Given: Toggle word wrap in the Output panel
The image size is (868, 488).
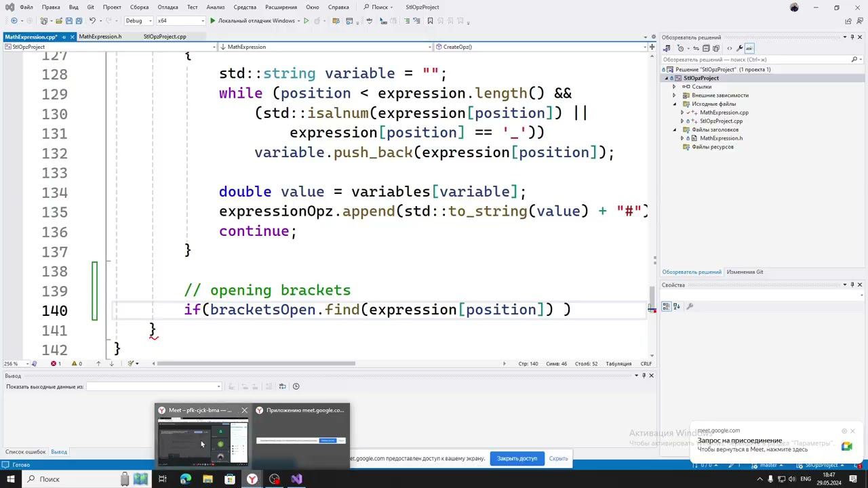Looking at the screenshot, I should [283, 386].
